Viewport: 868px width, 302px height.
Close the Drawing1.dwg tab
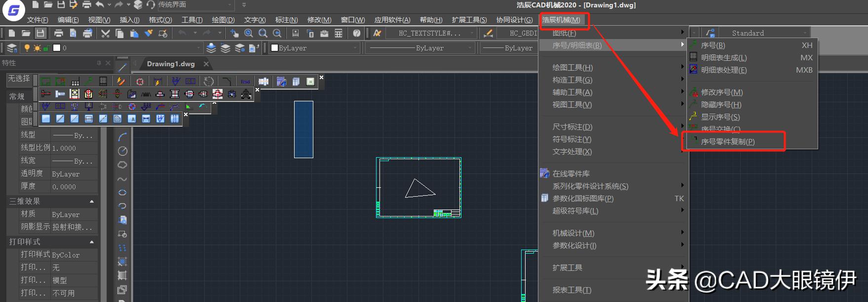(206, 64)
